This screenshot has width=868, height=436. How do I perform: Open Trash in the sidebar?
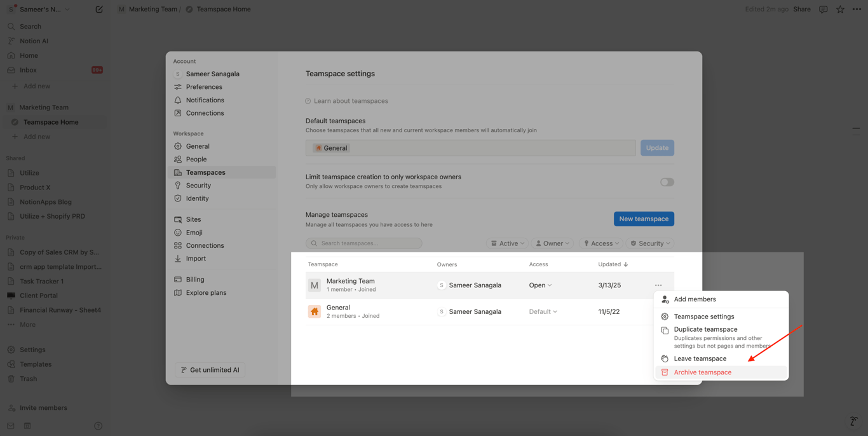[28, 379]
